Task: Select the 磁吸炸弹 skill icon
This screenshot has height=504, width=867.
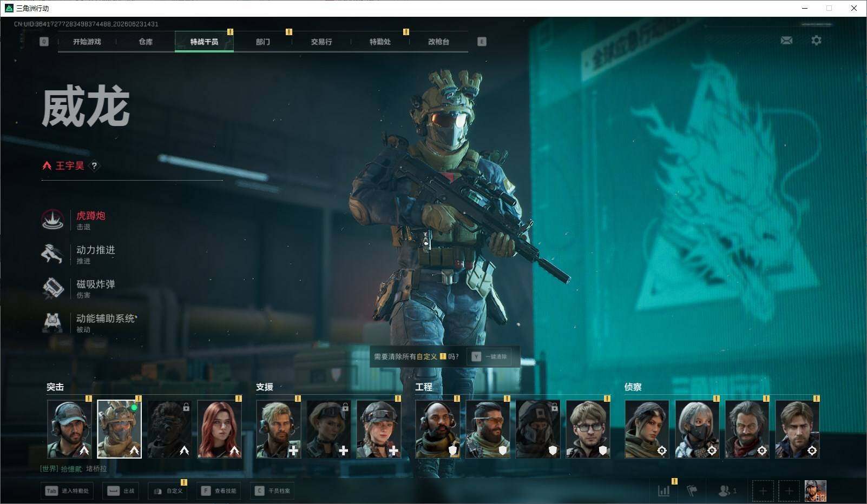Action: [x=53, y=288]
